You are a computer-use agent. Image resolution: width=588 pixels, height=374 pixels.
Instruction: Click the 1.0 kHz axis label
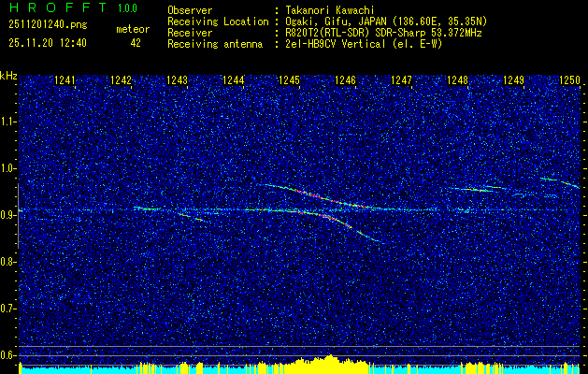[x=7, y=168]
